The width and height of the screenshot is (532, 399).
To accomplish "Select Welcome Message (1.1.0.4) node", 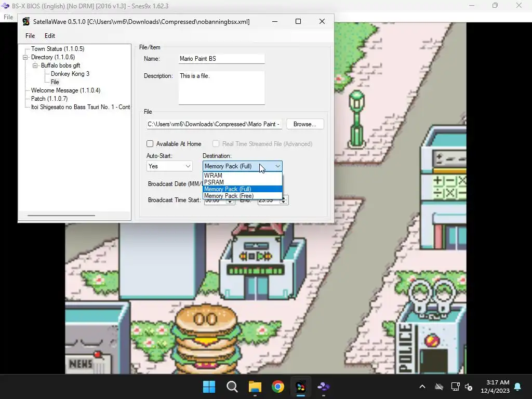I will point(66,90).
